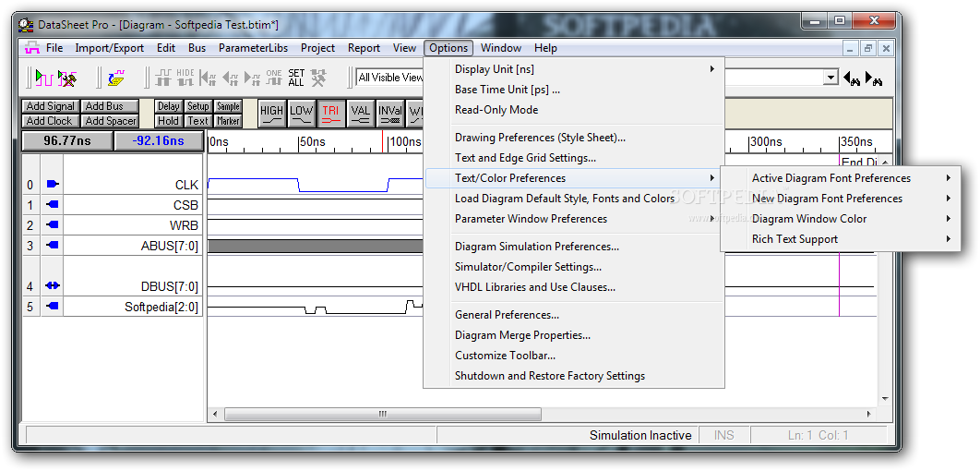Click the crossed hammers toolbar icon
This screenshot has width=980, height=471.
(x=318, y=78)
